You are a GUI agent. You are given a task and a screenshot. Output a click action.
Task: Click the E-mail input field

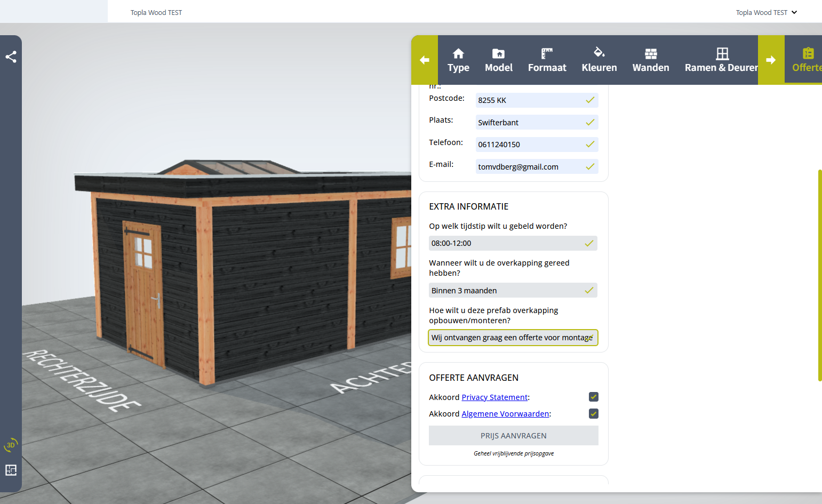click(x=537, y=166)
